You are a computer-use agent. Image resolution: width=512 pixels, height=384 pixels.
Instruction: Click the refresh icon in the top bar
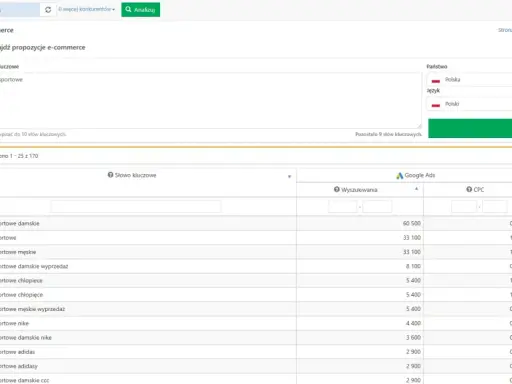48,10
